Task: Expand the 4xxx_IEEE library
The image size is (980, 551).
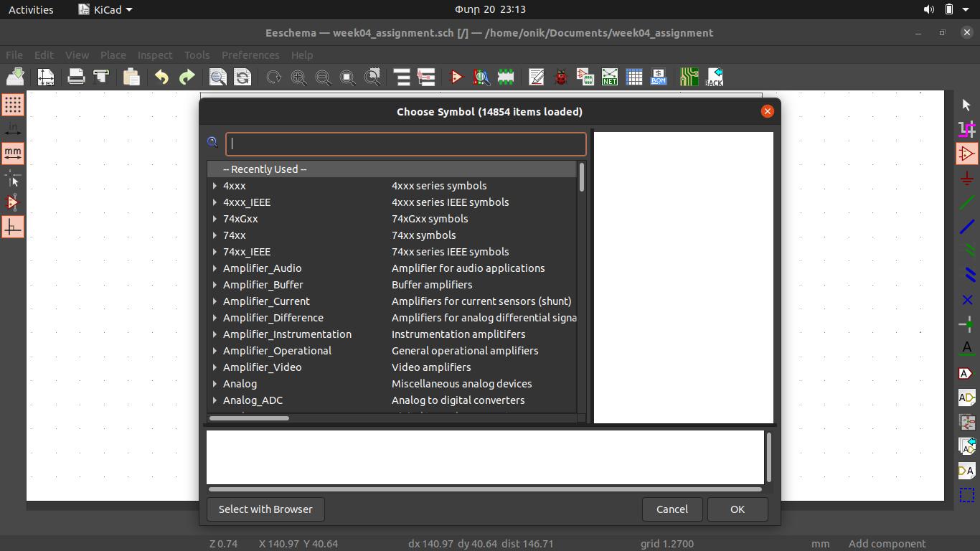Action: [x=215, y=202]
